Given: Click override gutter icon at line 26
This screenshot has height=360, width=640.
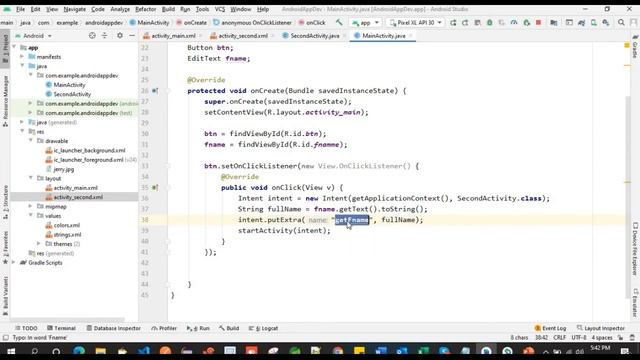Looking at the screenshot, I should 155,91.
